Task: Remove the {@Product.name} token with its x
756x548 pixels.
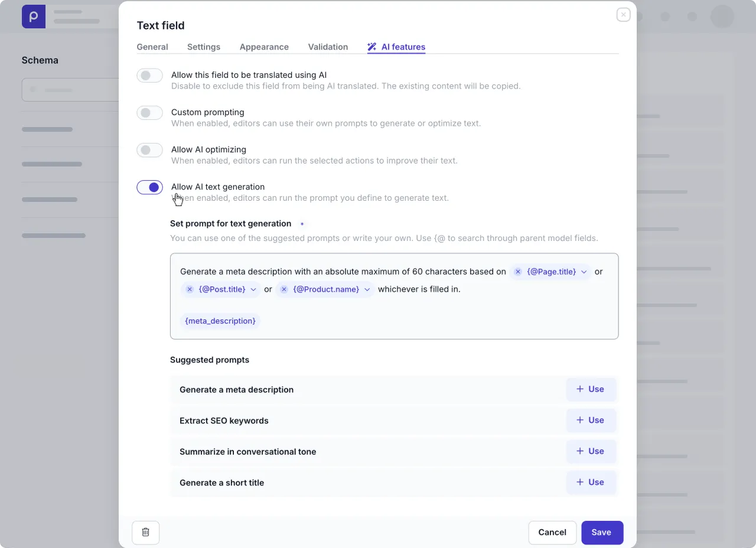Action: pos(284,289)
